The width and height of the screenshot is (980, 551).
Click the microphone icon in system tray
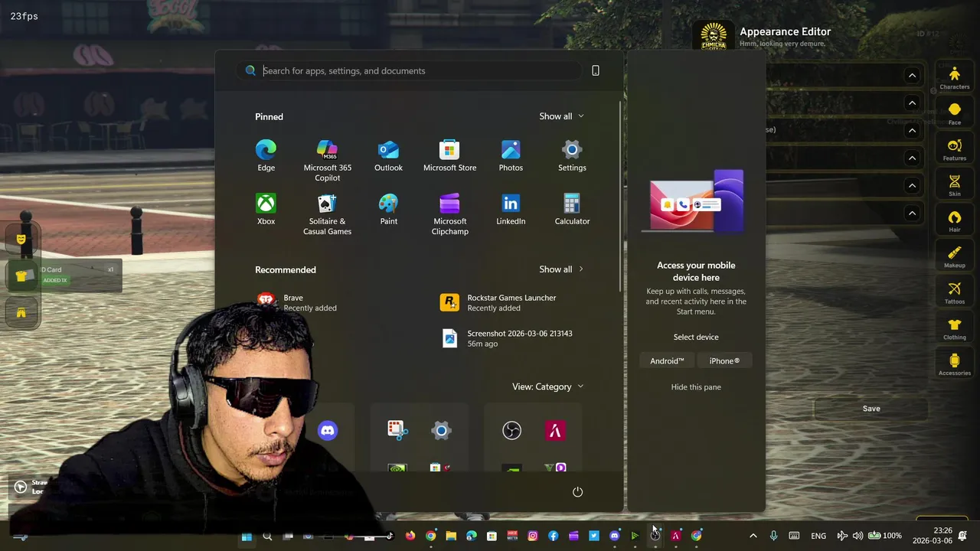pos(773,536)
